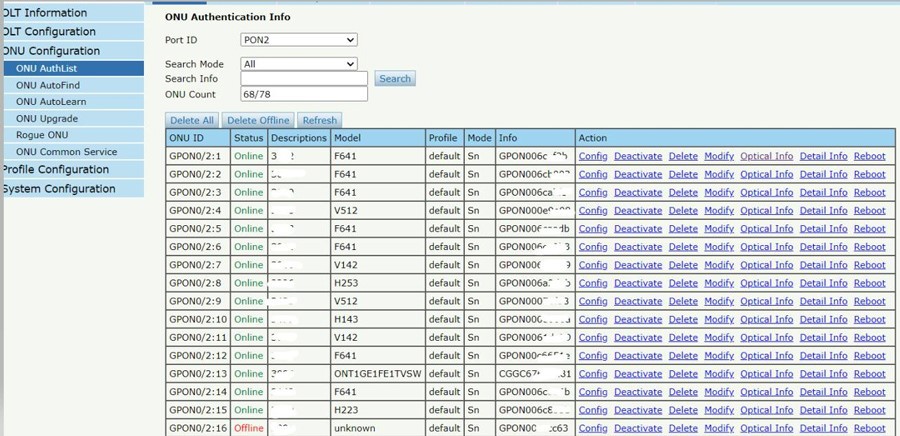Open the Port ID dropdown showing PON2
The image size is (900, 436).
(298, 40)
